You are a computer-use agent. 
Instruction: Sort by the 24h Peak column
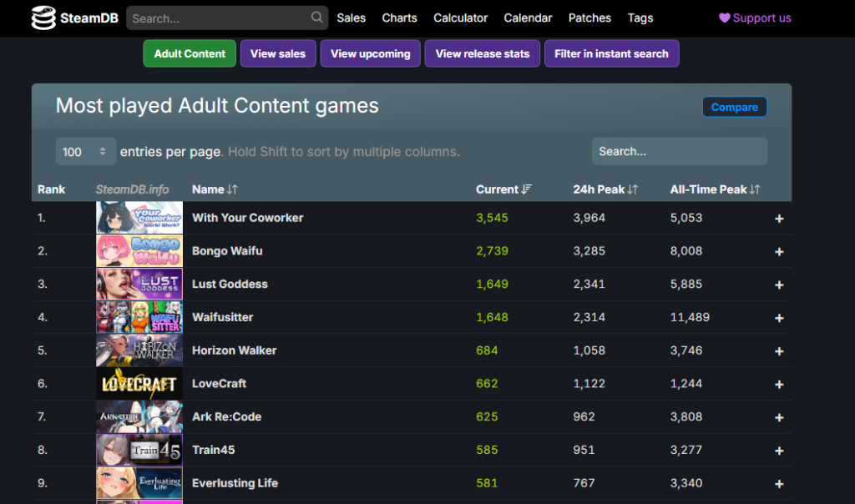click(x=605, y=189)
